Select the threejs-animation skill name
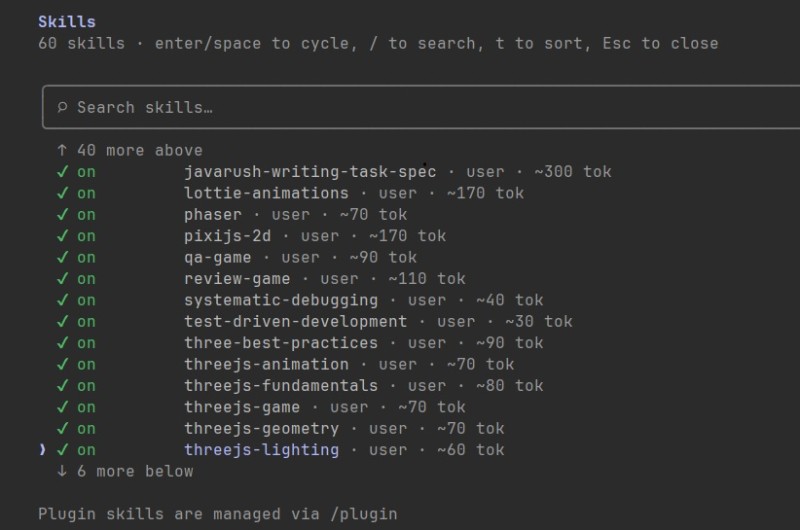 point(266,365)
